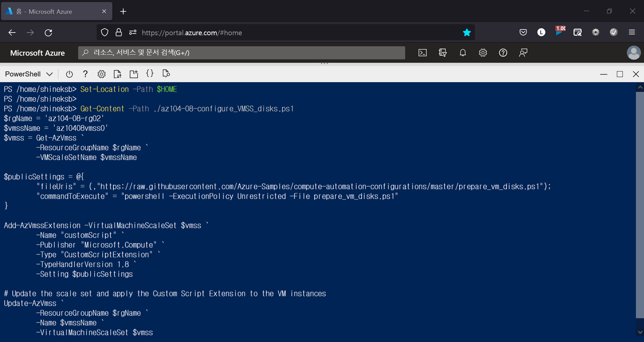644x342 pixels.
Task: Select the Microsoft Azure browser tab
Action: point(57,11)
